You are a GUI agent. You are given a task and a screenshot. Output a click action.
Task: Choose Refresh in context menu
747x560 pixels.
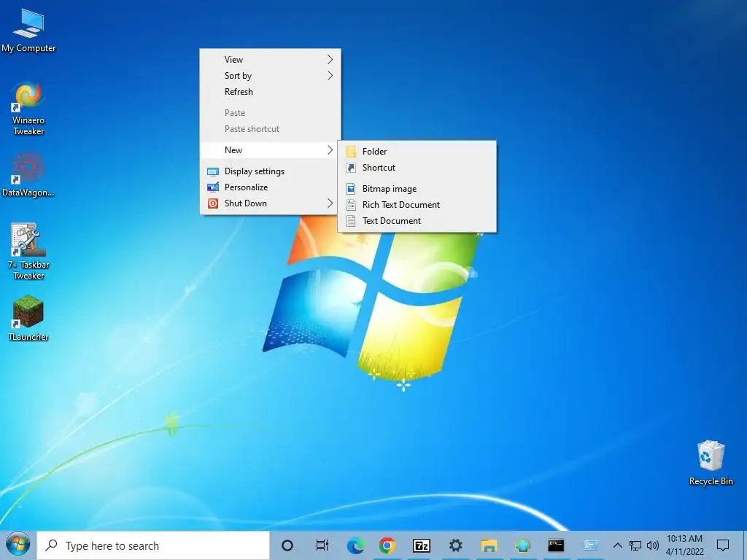[270, 92]
